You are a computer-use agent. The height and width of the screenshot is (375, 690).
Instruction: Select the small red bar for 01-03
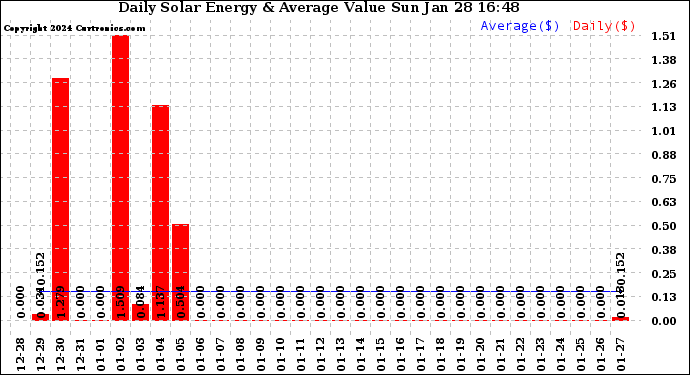coord(140,312)
